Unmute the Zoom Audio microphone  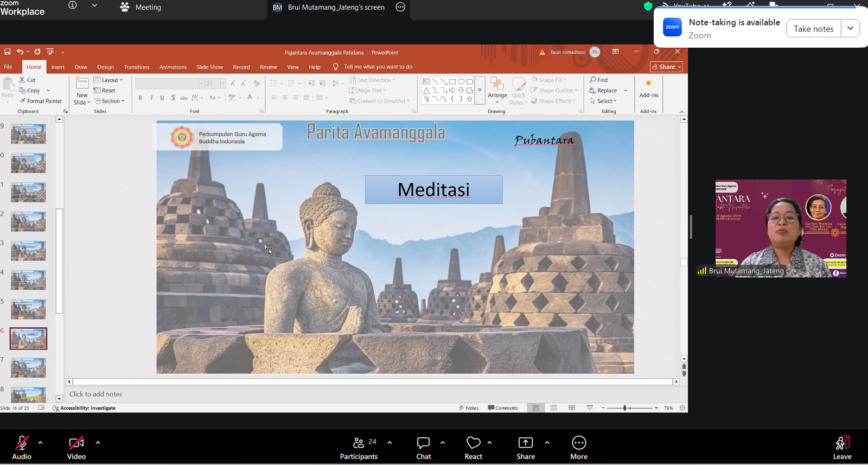(x=22, y=448)
